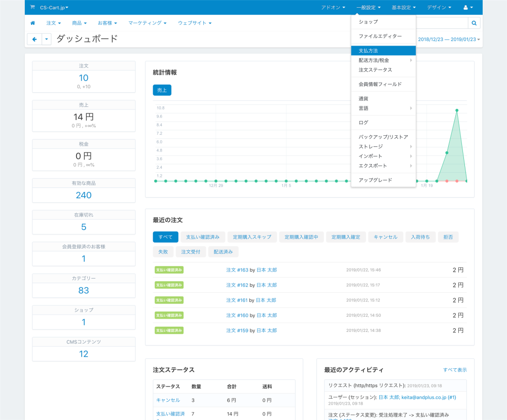Expand the 注文 navigation dropdown
The height and width of the screenshot is (420, 507).
click(53, 23)
